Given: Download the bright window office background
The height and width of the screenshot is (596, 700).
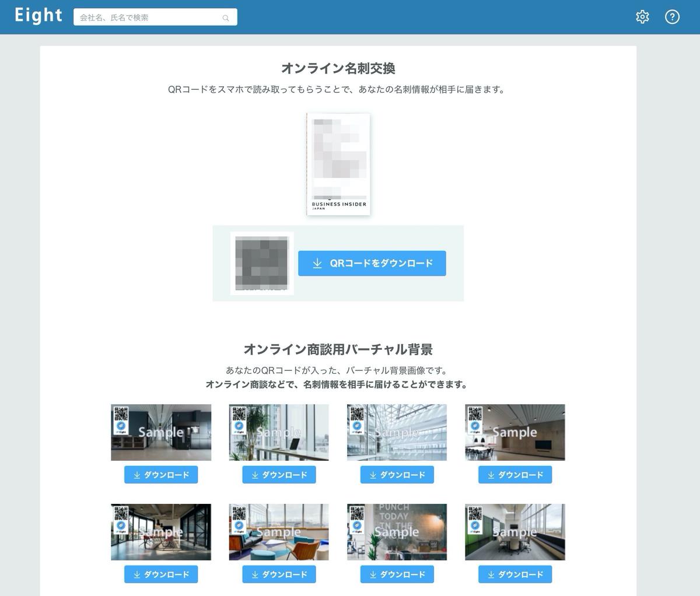Looking at the screenshot, I should [279, 475].
